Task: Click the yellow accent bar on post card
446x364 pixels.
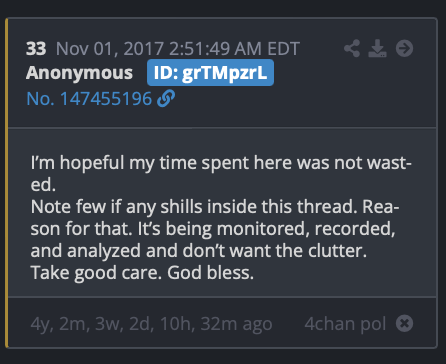Action: coord(7,183)
